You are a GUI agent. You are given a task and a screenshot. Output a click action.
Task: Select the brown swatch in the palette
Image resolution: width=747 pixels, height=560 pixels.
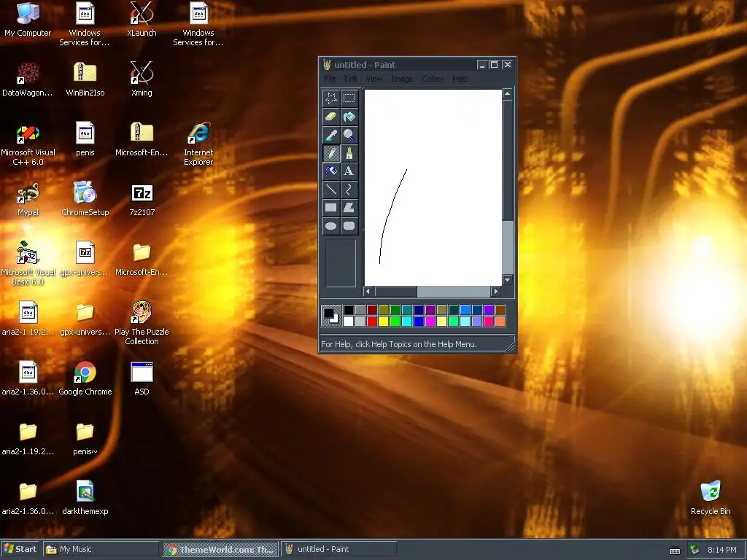[500, 310]
